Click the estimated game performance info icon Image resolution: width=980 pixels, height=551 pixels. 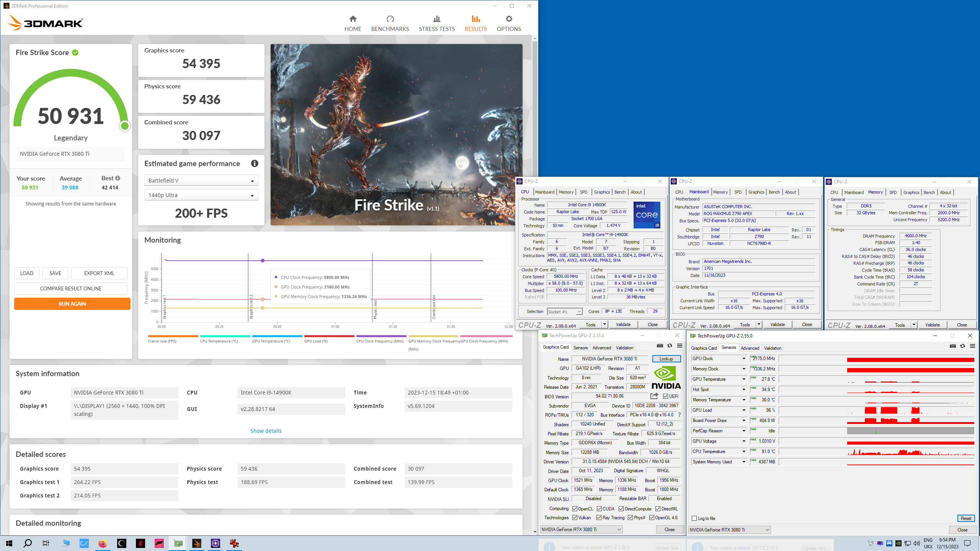click(255, 163)
